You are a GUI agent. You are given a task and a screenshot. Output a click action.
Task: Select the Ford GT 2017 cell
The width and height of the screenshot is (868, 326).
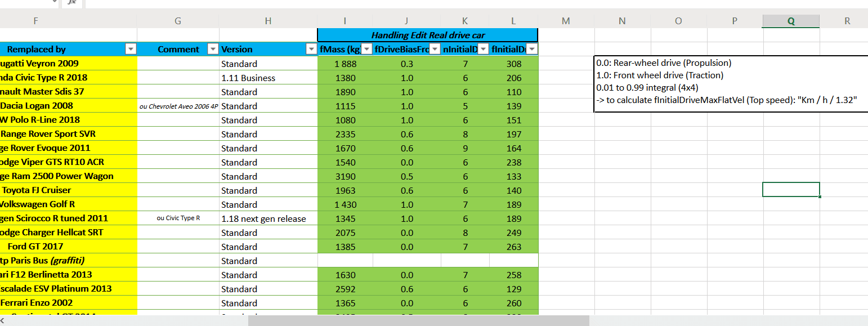[x=68, y=247]
